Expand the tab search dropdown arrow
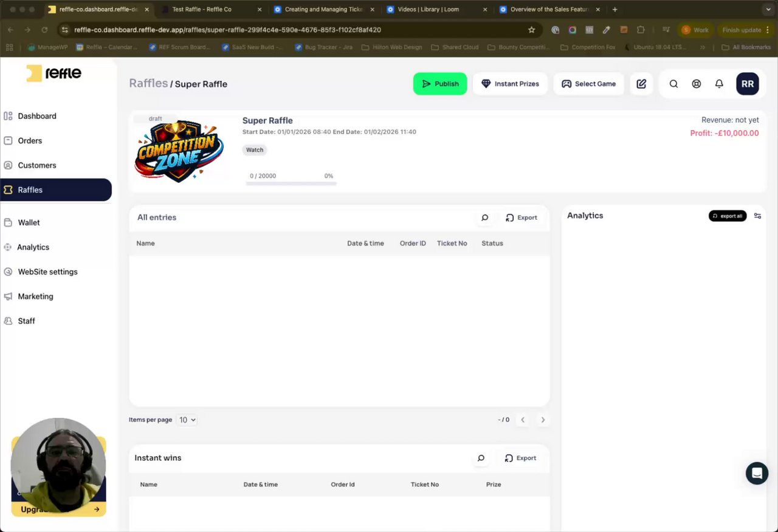 (768, 9)
